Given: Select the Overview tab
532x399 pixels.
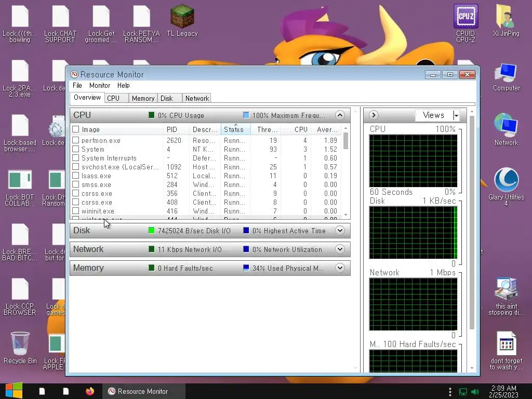Looking at the screenshot, I should [x=87, y=97].
